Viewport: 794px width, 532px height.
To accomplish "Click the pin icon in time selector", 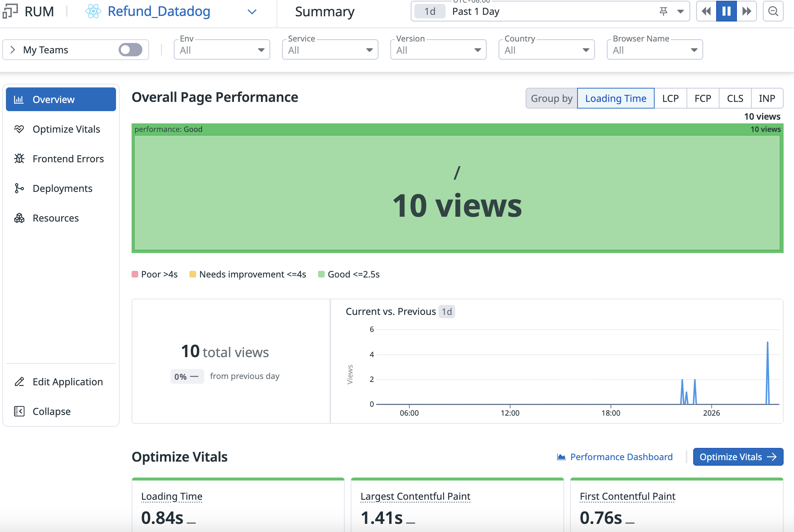I will (664, 11).
